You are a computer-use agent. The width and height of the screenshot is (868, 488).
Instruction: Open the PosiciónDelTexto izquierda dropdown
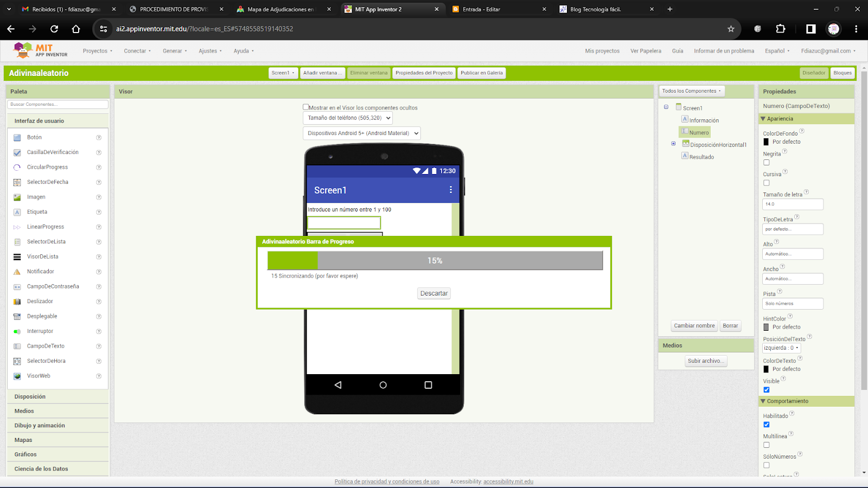pyautogui.click(x=782, y=348)
